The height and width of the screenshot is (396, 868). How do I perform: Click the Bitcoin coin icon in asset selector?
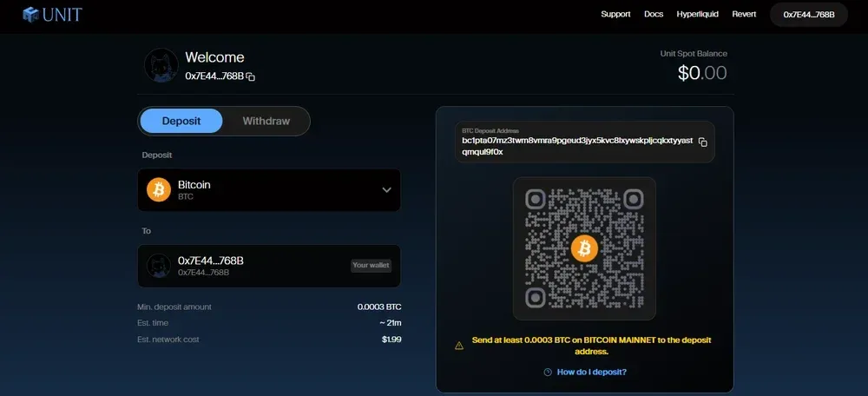pyautogui.click(x=159, y=190)
